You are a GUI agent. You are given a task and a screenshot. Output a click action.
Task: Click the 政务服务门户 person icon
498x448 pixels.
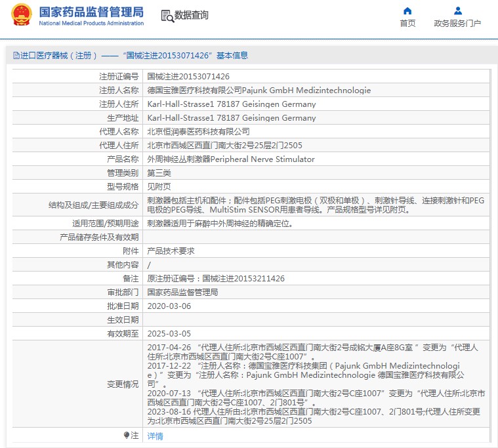[457, 10]
